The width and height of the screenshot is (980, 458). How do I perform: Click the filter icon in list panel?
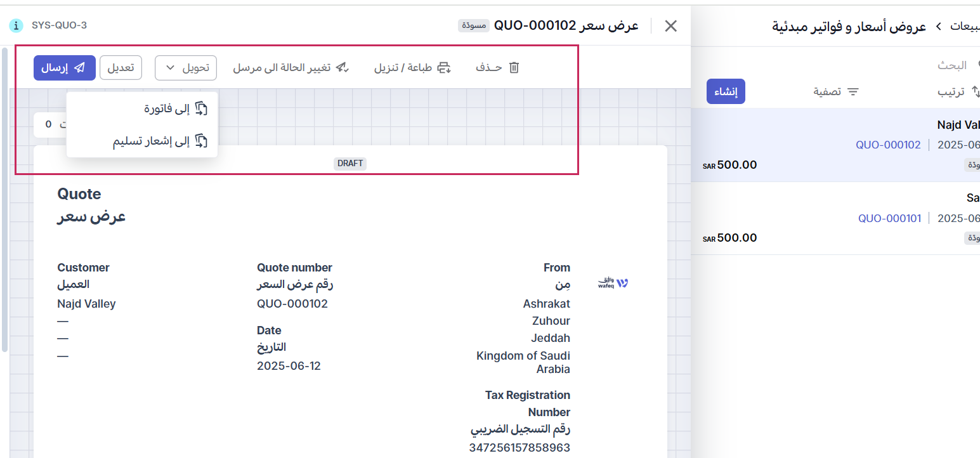click(853, 92)
